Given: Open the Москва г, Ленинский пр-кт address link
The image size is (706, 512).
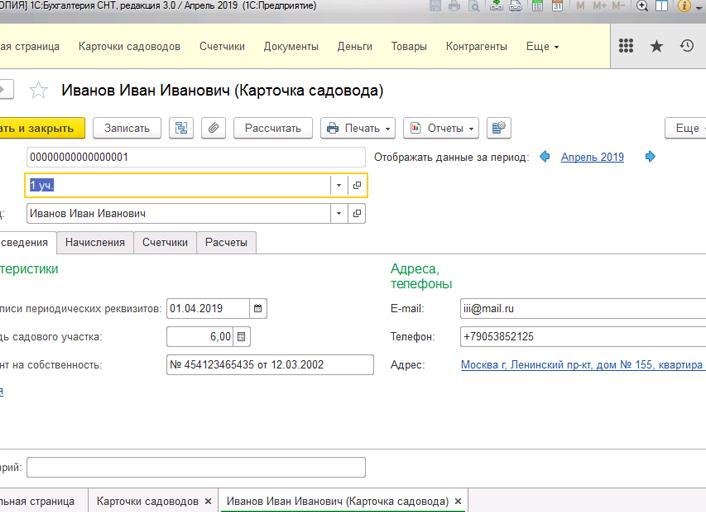Looking at the screenshot, I should tap(583, 365).
